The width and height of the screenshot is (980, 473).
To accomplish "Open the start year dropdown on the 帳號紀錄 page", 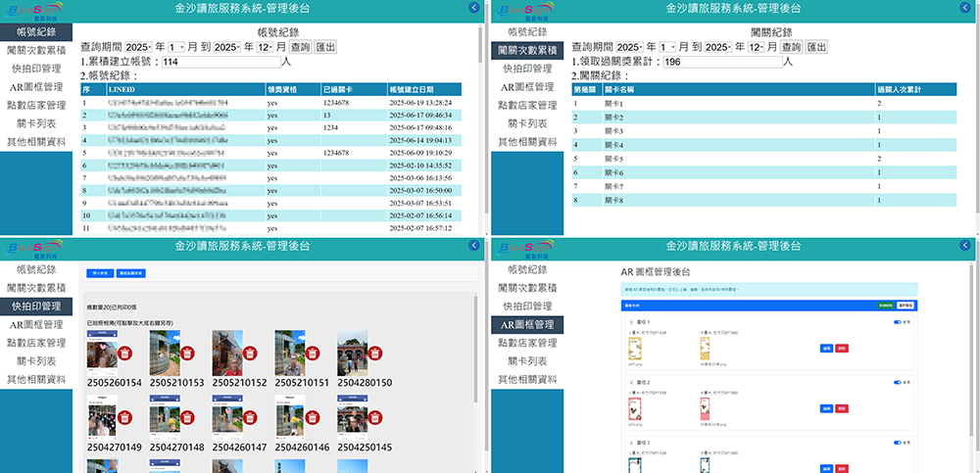I will pos(138,47).
